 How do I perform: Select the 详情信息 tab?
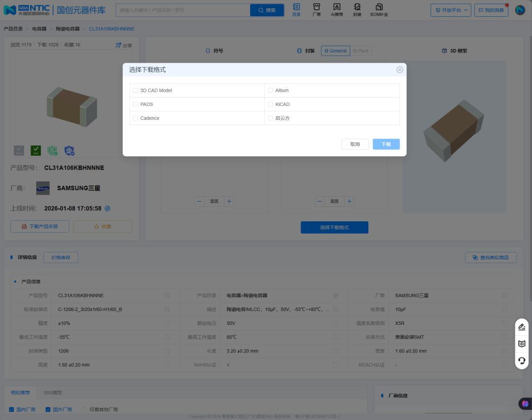[27, 257]
